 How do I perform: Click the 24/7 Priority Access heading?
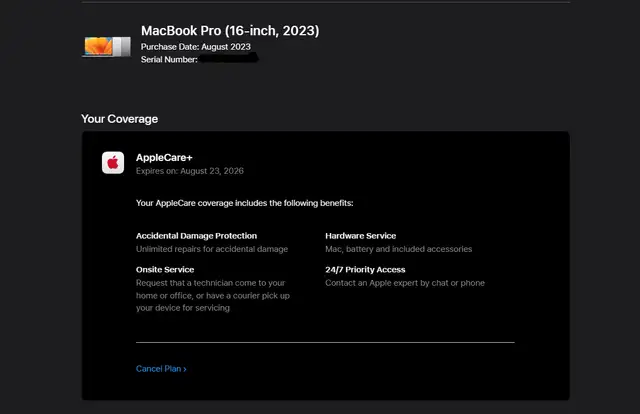365,269
